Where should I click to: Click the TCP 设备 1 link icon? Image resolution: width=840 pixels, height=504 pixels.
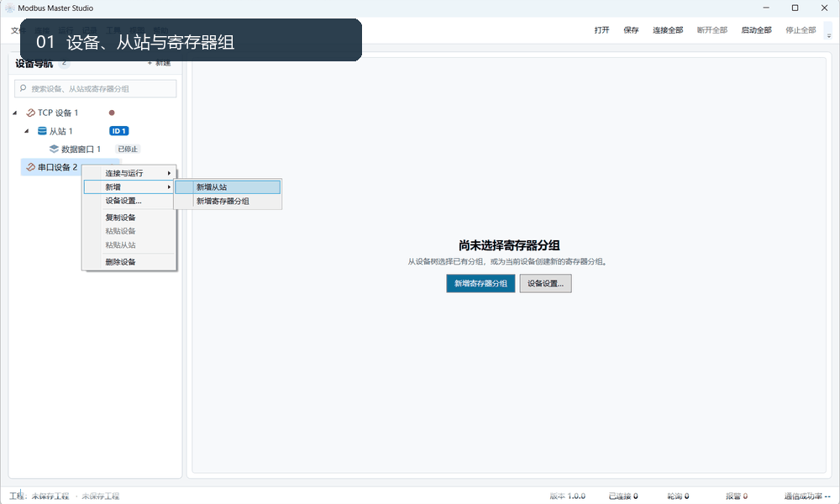point(30,113)
